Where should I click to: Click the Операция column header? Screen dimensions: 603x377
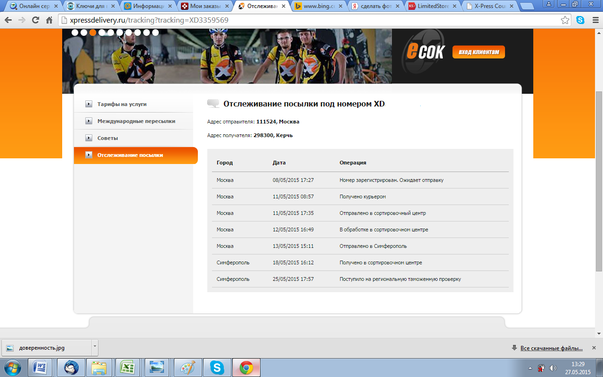pyautogui.click(x=353, y=163)
